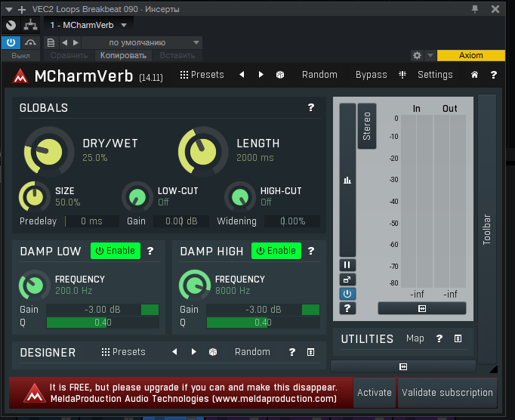This screenshot has width=515, height=420.
Task: Show help for GLOBALS section
Action: [x=310, y=107]
